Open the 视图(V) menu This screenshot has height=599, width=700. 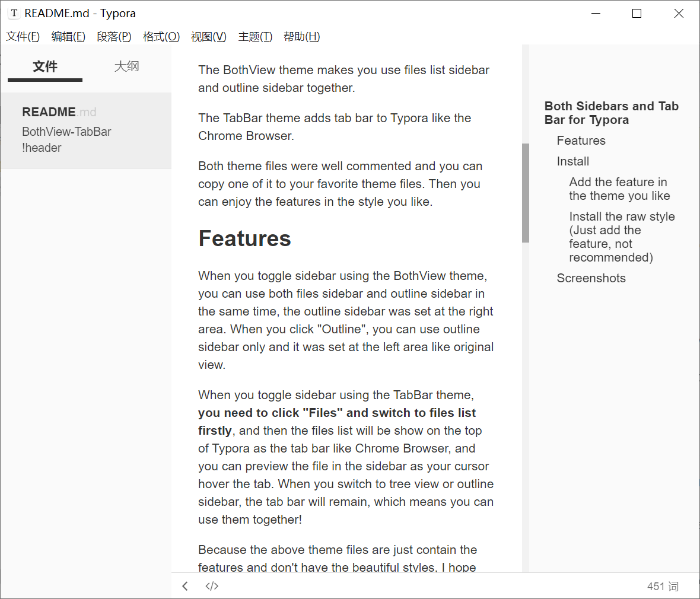point(208,37)
